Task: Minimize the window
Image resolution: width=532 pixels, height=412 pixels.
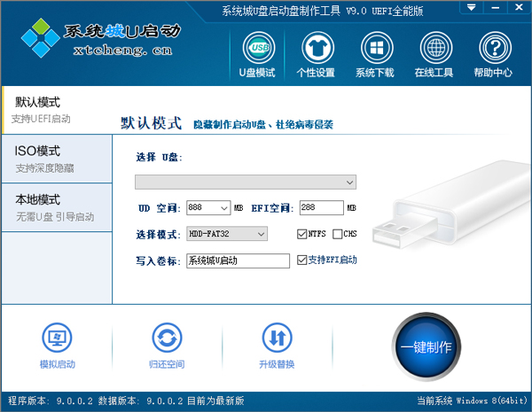Action: pyautogui.click(x=495, y=7)
